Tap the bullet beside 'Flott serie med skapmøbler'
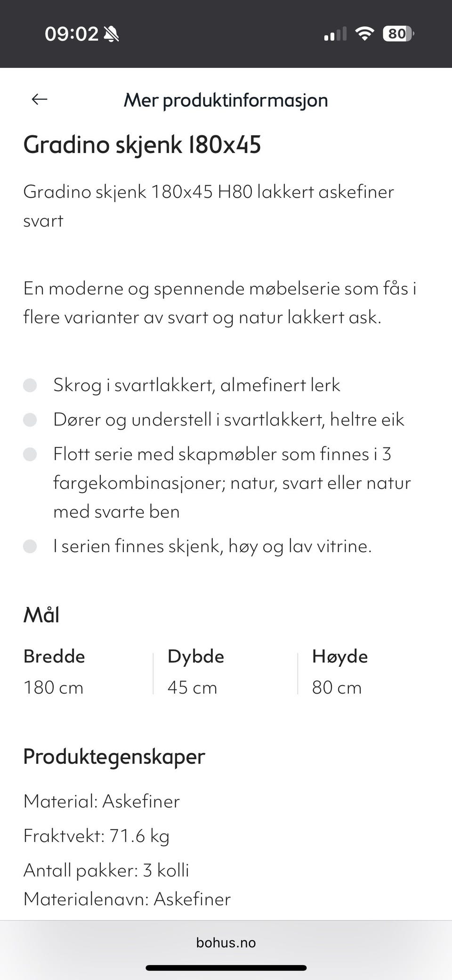Viewport: 452px width, 980px height. [31, 454]
